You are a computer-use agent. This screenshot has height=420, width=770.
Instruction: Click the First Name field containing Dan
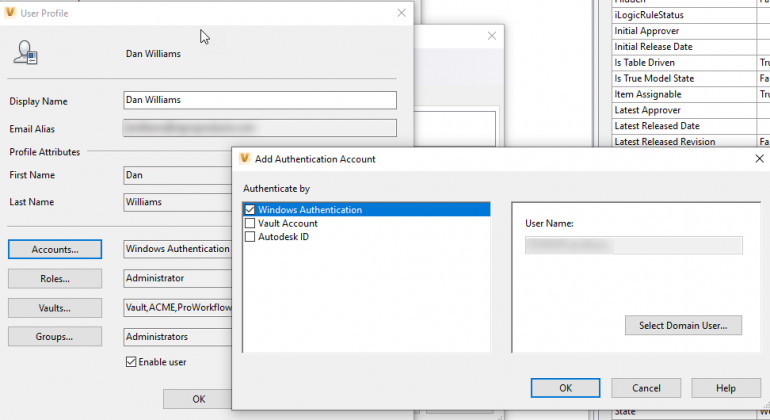[178, 175]
